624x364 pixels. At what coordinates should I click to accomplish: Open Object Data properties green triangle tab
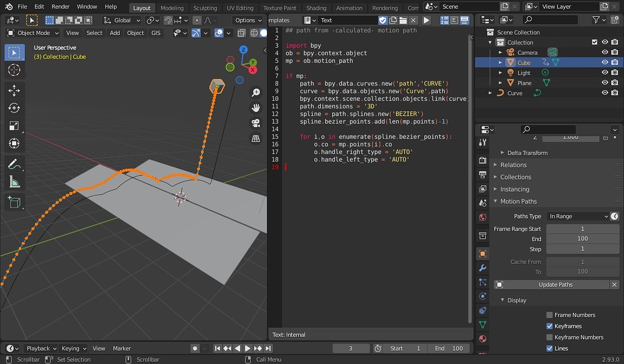483,325
